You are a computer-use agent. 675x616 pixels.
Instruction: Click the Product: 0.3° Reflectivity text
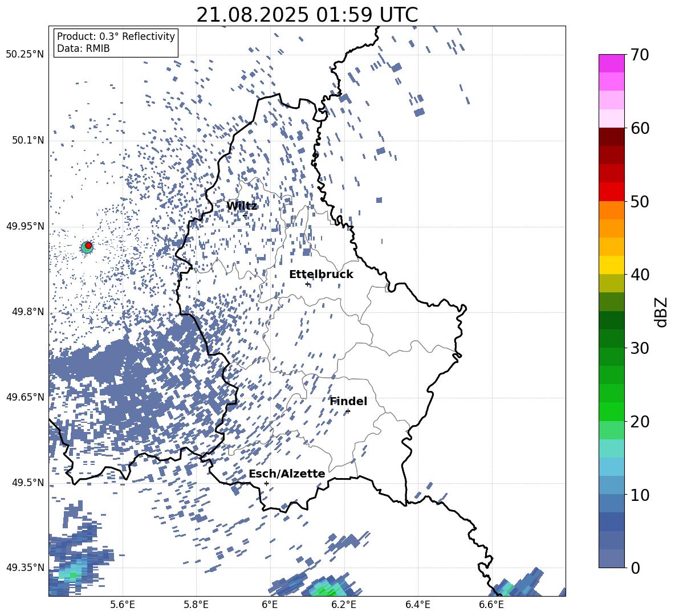(116, 36)
